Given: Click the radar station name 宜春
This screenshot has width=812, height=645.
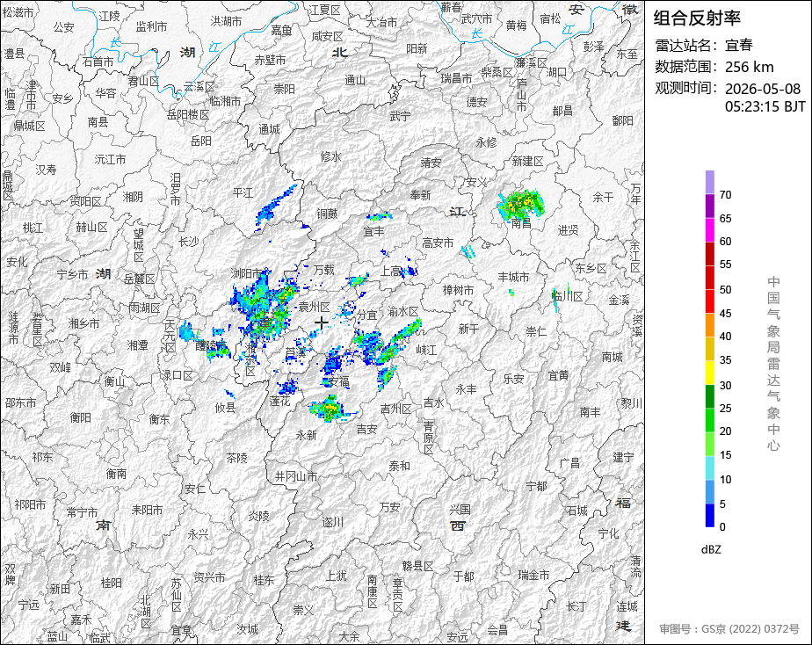Looking at the screenshot, I should click(x=738, y=45).
